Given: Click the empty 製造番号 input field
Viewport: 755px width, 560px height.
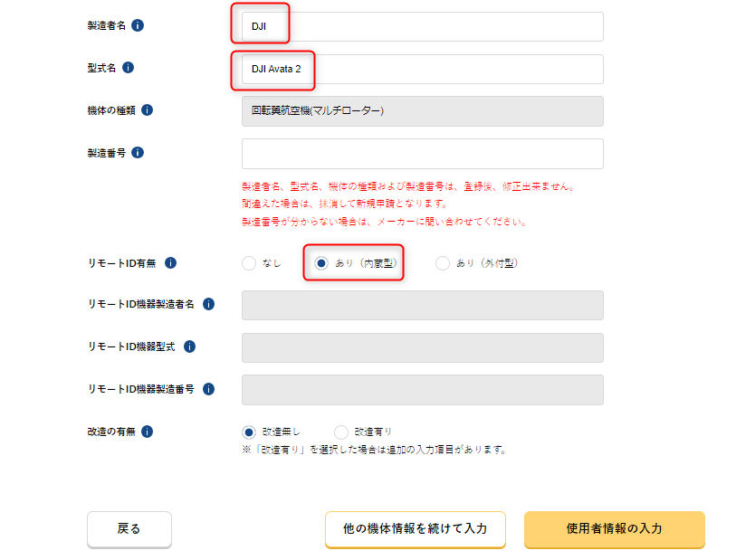Looking at the screenshot, I should point(422,154).
